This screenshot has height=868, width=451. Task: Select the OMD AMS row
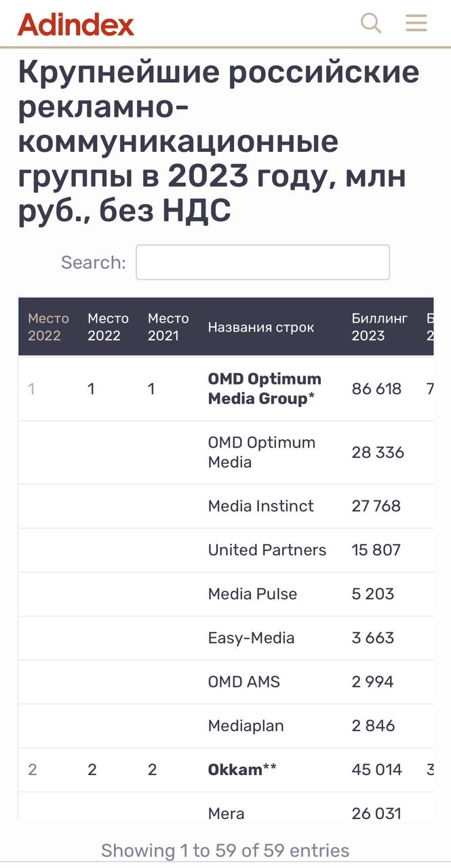(x=243, y=682)
